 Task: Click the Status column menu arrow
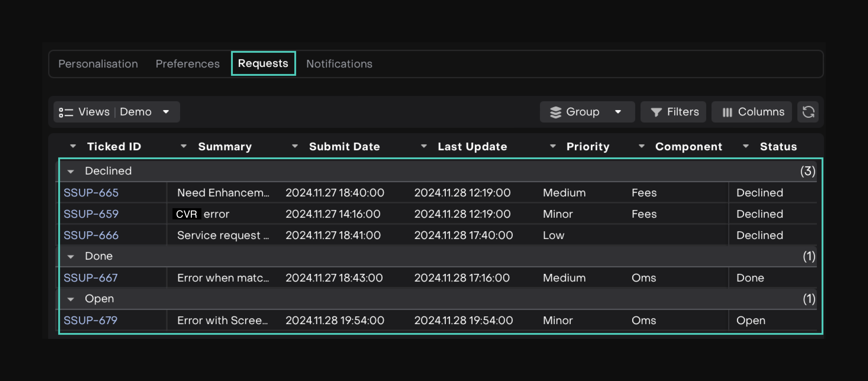[x=746, y=147]
